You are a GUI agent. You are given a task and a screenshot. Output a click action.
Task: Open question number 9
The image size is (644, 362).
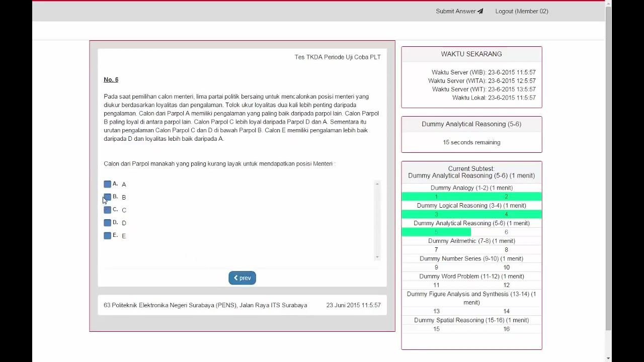click(436, 267)
